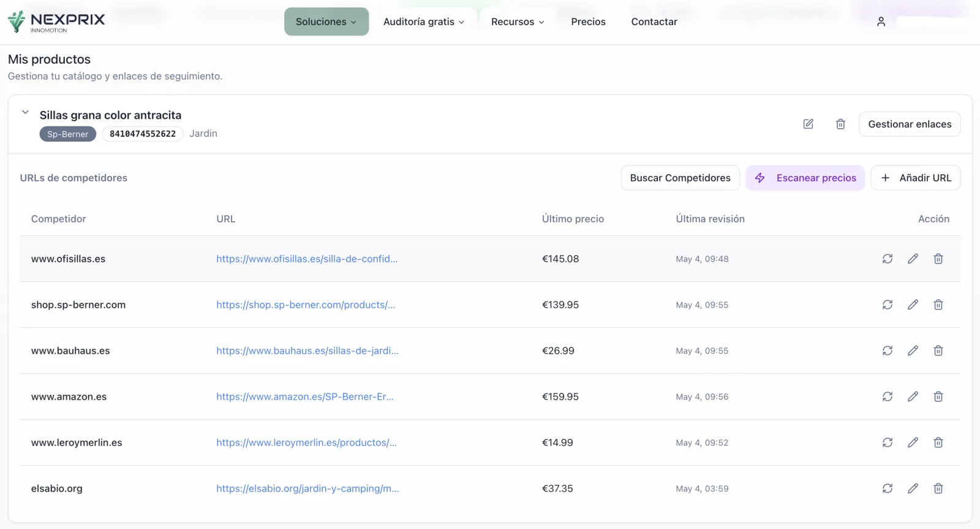Edit the www.ofisillas.es competitor row

point(913,259)
